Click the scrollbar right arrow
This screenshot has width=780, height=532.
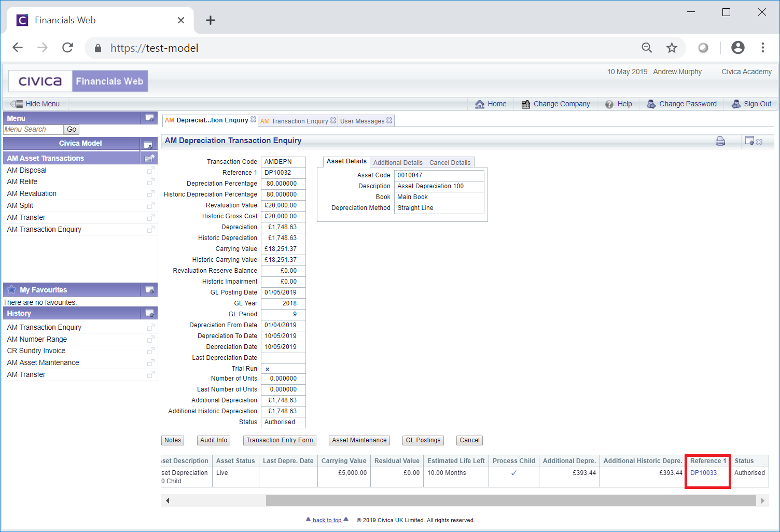click(762, 500)
